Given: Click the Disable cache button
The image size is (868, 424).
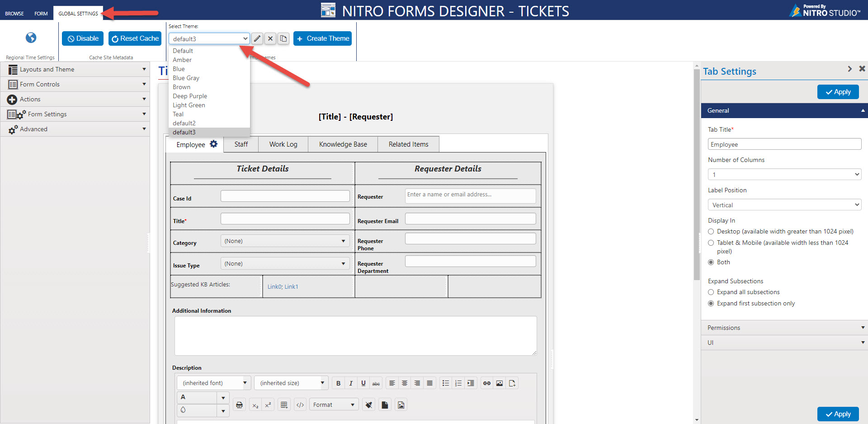Looking at the screenshot, I should pos(83,38).
